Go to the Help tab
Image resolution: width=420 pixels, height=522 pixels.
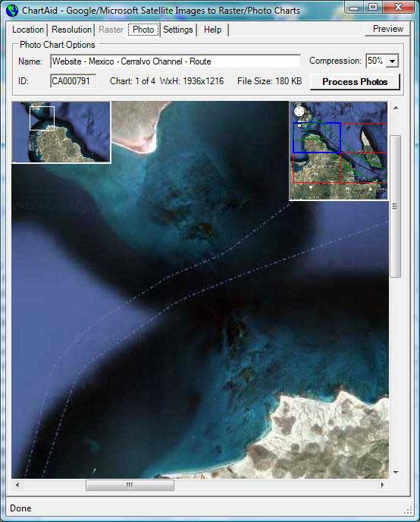point(212,30)
